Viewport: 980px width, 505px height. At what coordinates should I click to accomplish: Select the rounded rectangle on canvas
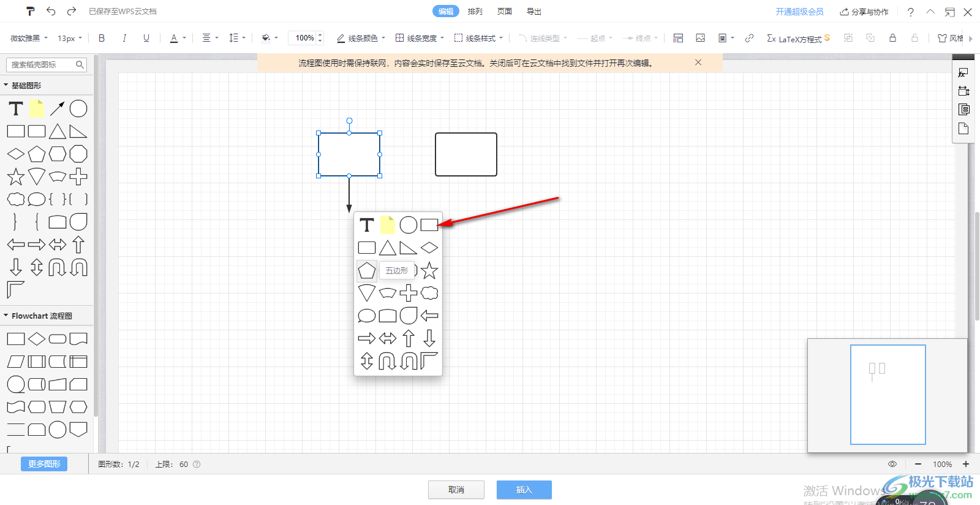466,154
